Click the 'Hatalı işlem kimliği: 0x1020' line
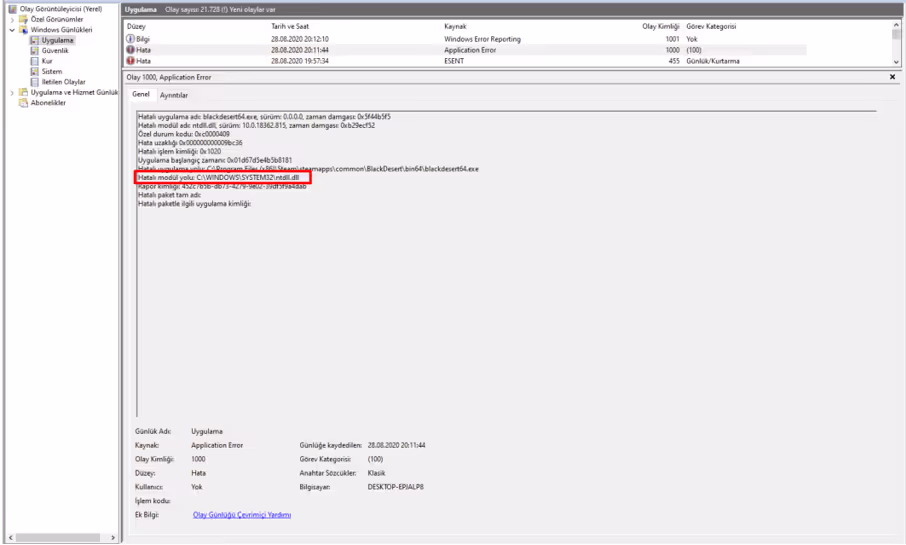The height and width of the screenshot is (545, 906). pos(179,151)
